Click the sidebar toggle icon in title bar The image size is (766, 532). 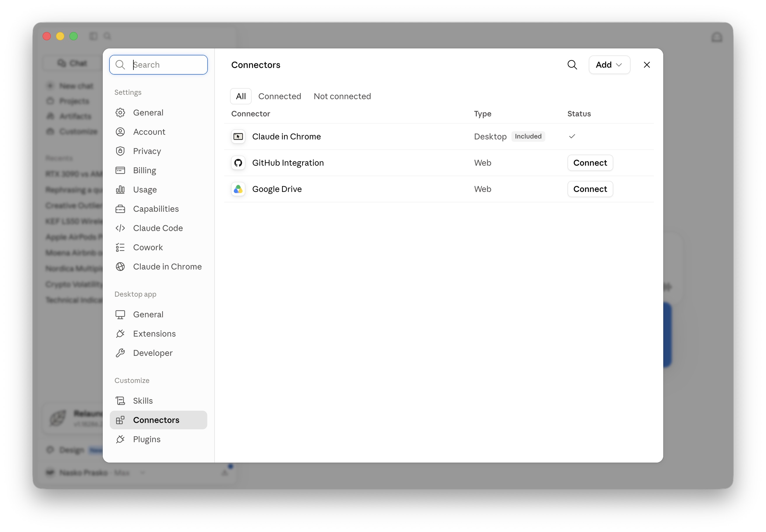tap(93, 36)
